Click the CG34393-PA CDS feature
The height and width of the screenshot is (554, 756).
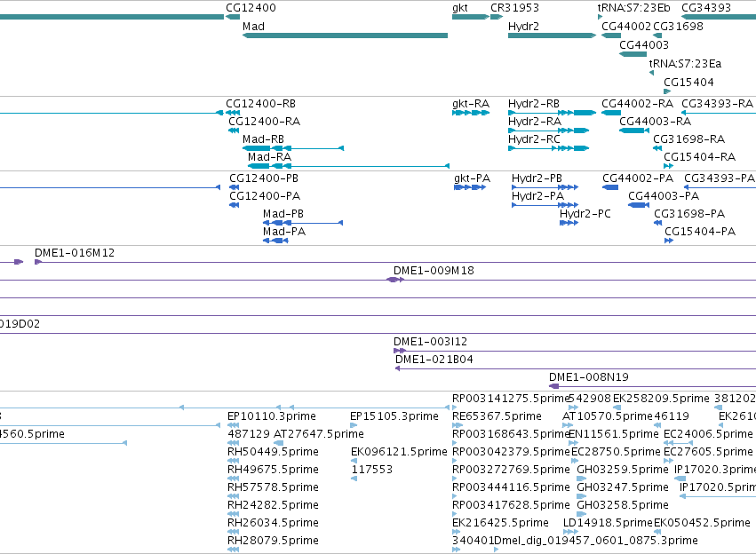pyautogui.click(x=720, y=187)
